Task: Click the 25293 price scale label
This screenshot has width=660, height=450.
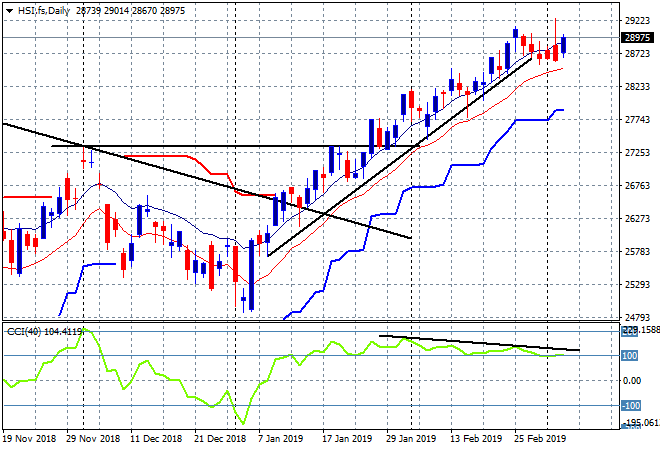Action: pyautogui.click(x=637, y=285)
